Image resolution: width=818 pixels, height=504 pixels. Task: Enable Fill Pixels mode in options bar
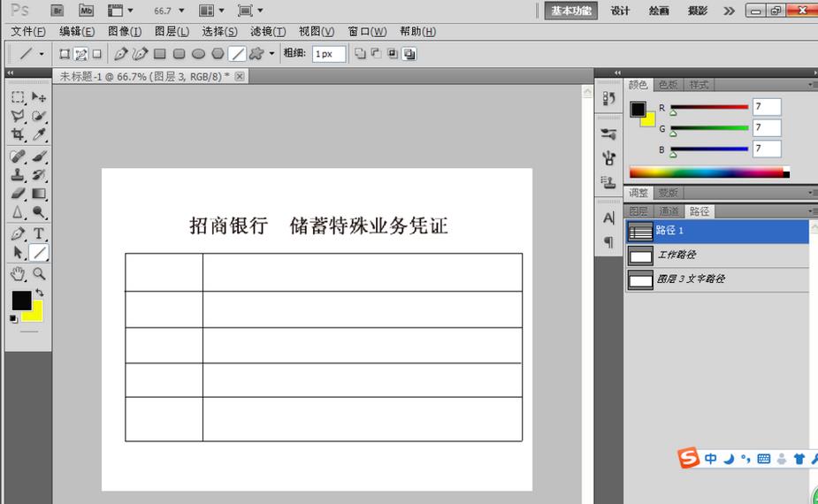(97, 54)
